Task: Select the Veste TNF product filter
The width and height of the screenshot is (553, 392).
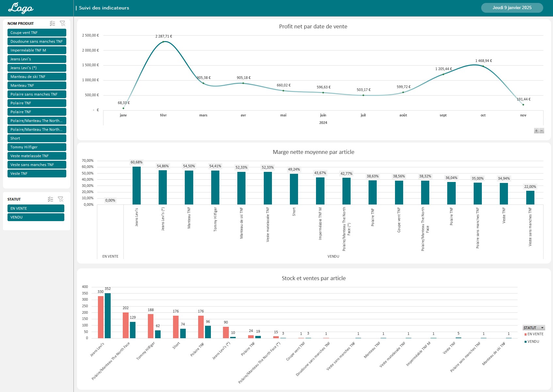Action: [x=37, y=173]
